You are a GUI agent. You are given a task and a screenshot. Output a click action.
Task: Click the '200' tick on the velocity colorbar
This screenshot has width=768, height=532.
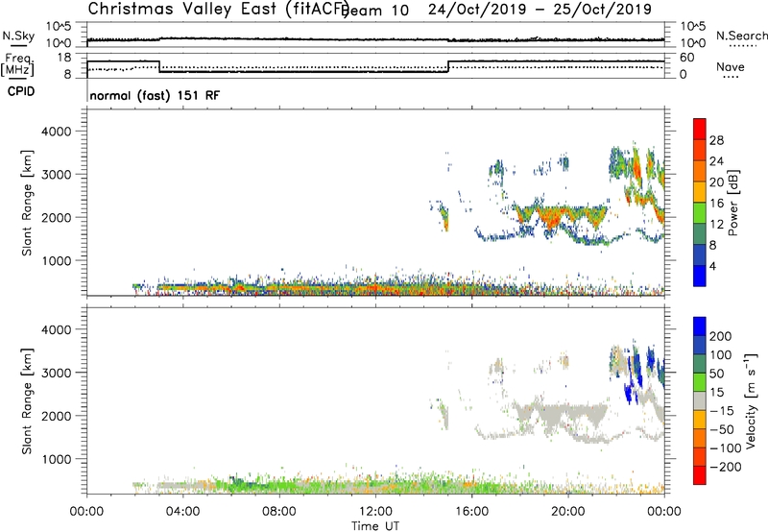click(721, 336)
